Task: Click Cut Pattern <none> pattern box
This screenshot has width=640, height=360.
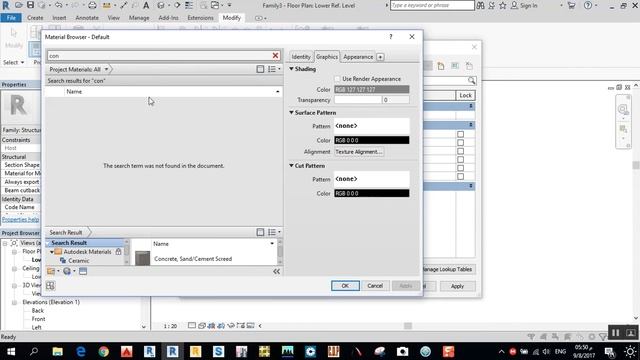Action: pyautogui.click(x=372, y=179)
